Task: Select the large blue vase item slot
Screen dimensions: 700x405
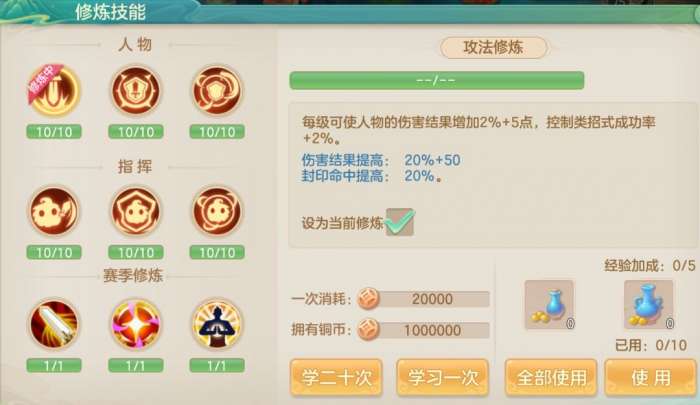Action: pos(649,305)
